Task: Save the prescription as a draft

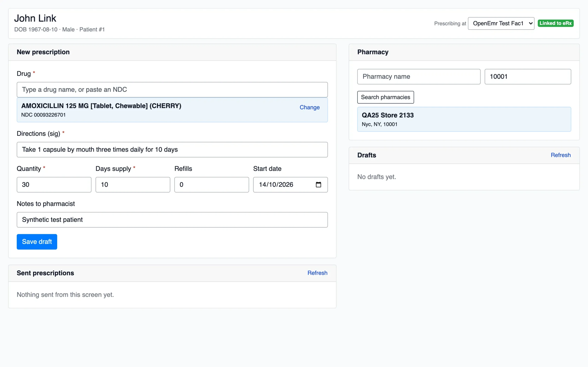Action: [37, 242]
